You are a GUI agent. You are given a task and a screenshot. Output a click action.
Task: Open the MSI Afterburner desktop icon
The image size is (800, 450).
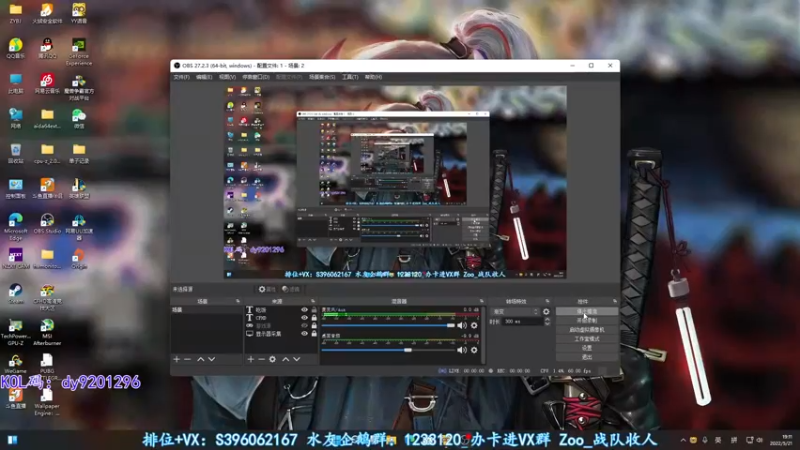click(47, 332)
